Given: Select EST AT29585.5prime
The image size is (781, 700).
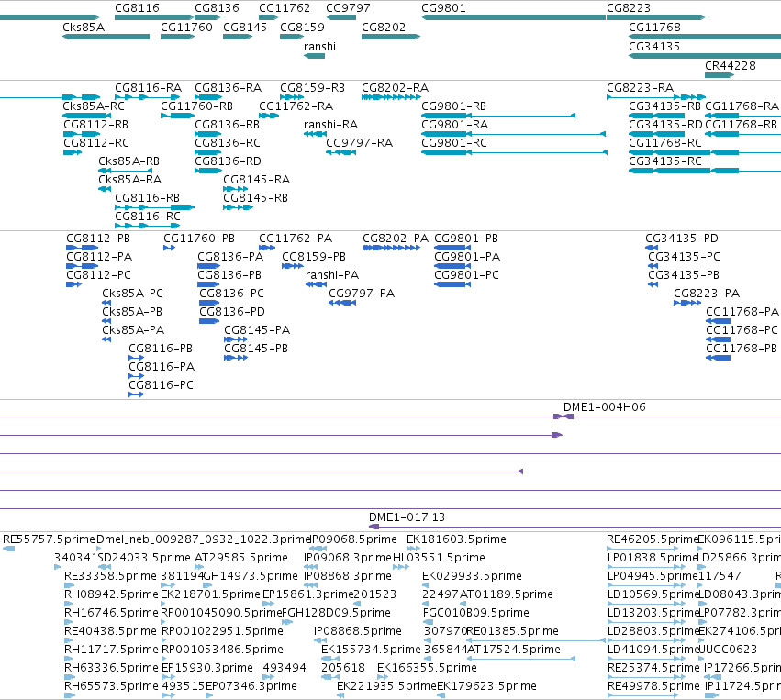Looking at the screenshot, I should [x=199, y=567].
